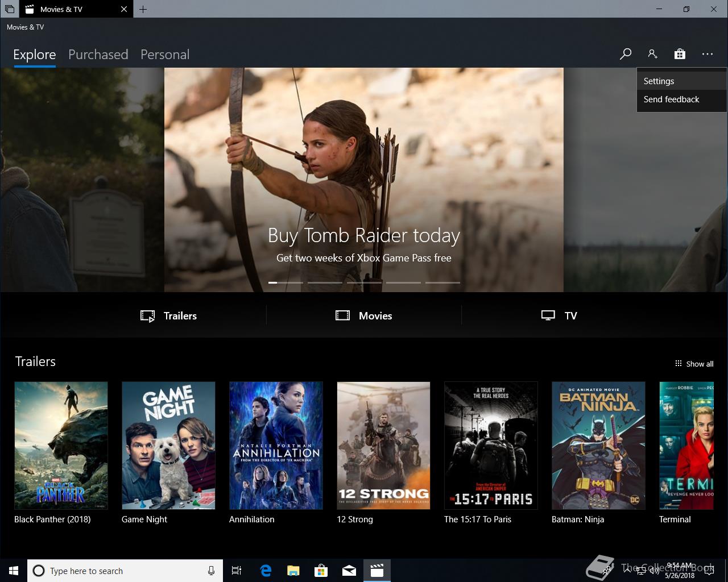
Task: Click the Trailers category icon
Action: (x=147, y=316)
